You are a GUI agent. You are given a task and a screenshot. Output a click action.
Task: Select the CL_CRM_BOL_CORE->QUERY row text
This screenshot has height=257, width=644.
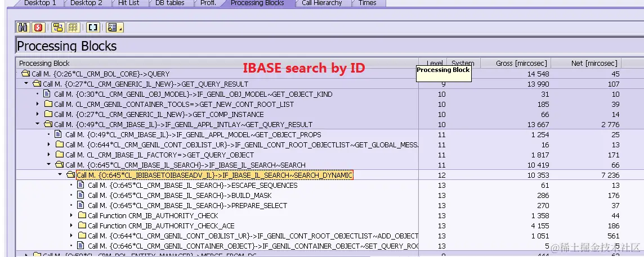(101, 74)
